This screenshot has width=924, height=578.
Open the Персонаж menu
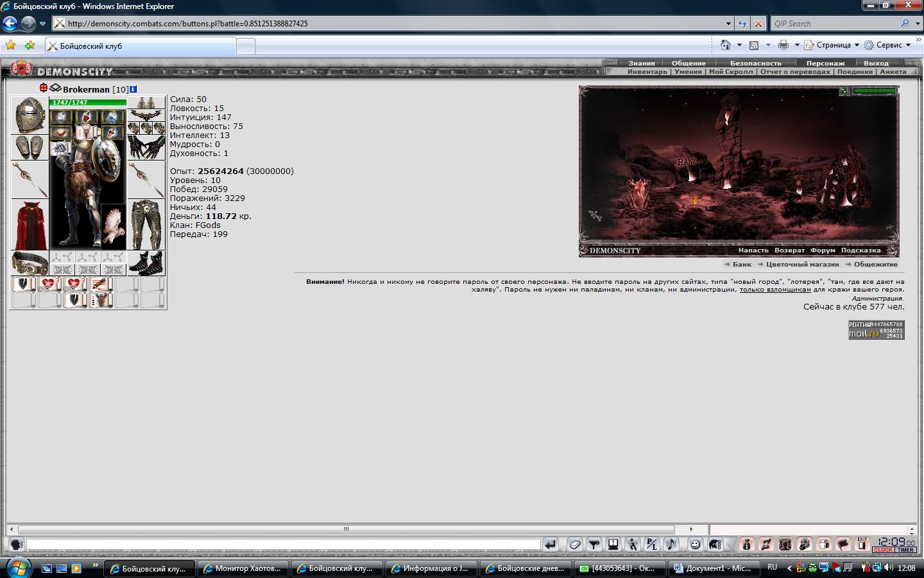(826, 63)
